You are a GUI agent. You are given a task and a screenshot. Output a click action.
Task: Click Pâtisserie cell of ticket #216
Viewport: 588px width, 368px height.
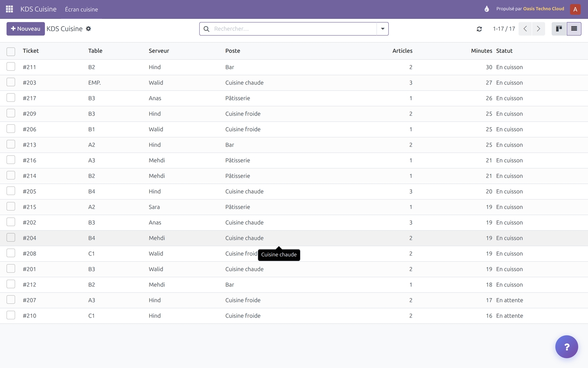[x=238, y=160]
